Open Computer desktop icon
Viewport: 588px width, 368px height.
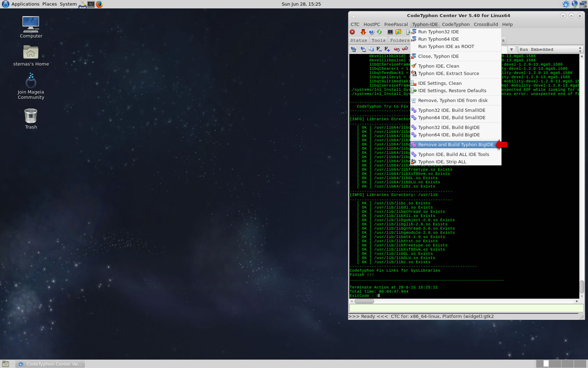point(31,27)
